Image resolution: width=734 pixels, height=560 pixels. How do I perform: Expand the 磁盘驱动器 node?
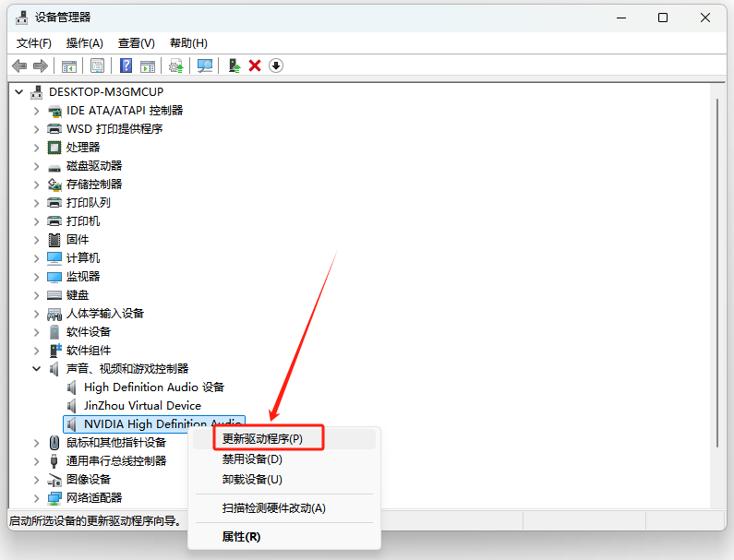pos(37,166)
